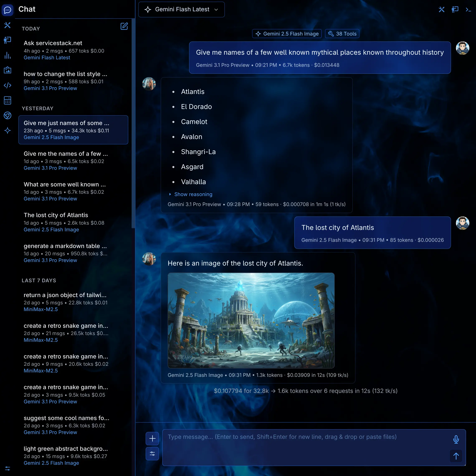476x476 pixels.
Task: Open the sparkle AI features icon in the sidebar
Action: pyautogui.click(x=8, y=130)
